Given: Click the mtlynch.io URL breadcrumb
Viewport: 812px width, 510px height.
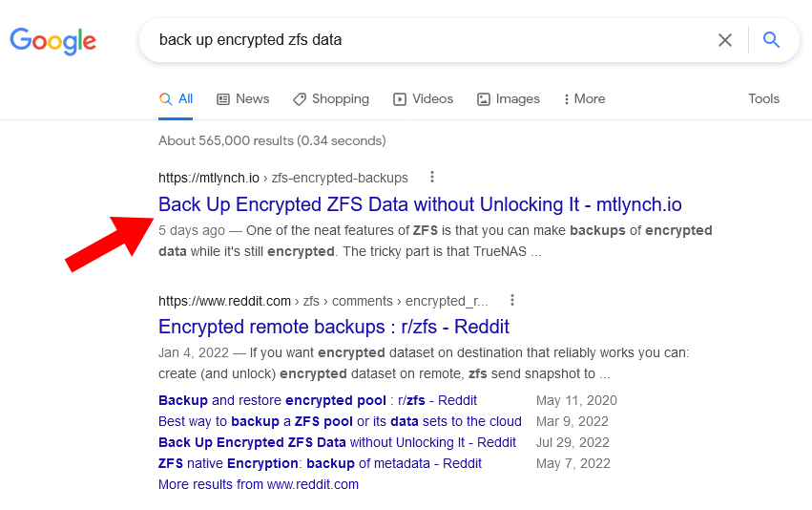Looking at the screenshot, I should click(x=209, y=178).
